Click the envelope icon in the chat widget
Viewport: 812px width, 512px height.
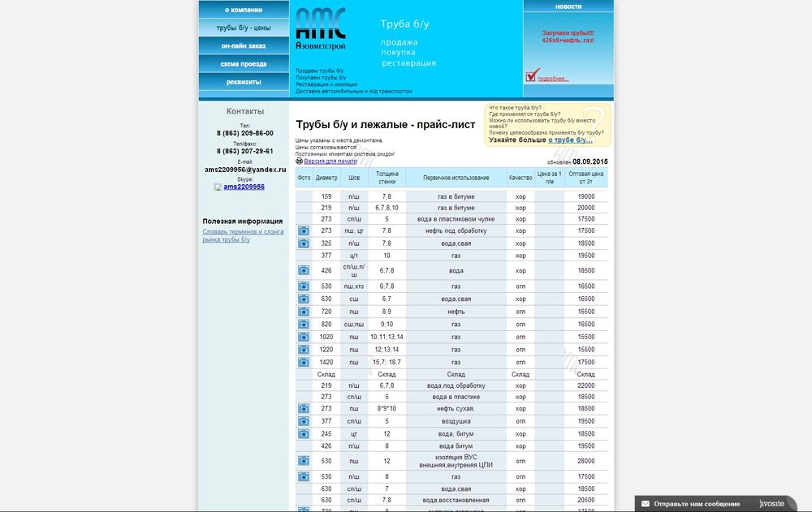646,504
